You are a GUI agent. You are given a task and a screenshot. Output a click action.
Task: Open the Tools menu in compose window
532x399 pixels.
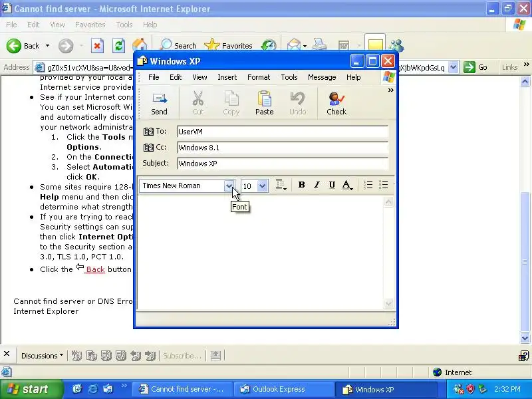[289, 77]
